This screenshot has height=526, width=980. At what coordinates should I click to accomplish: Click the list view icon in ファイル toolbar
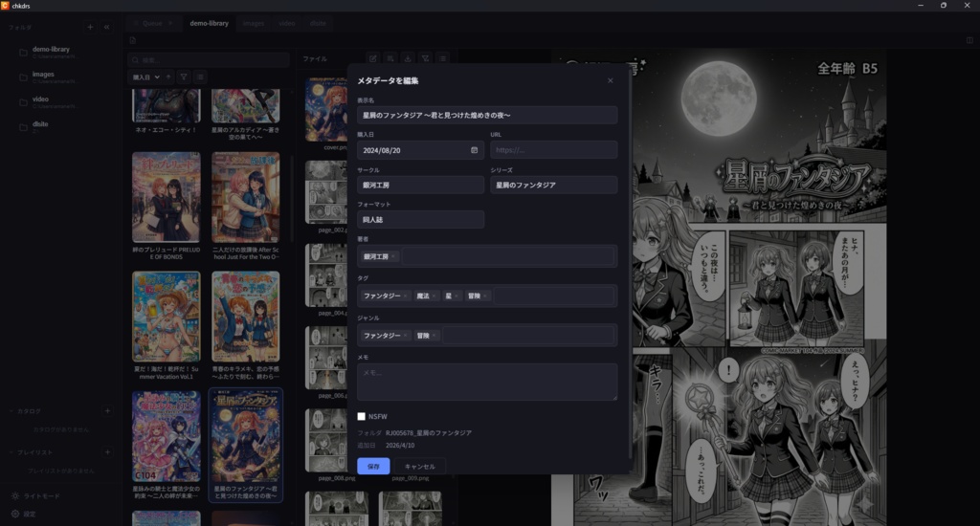pos(442,58)
